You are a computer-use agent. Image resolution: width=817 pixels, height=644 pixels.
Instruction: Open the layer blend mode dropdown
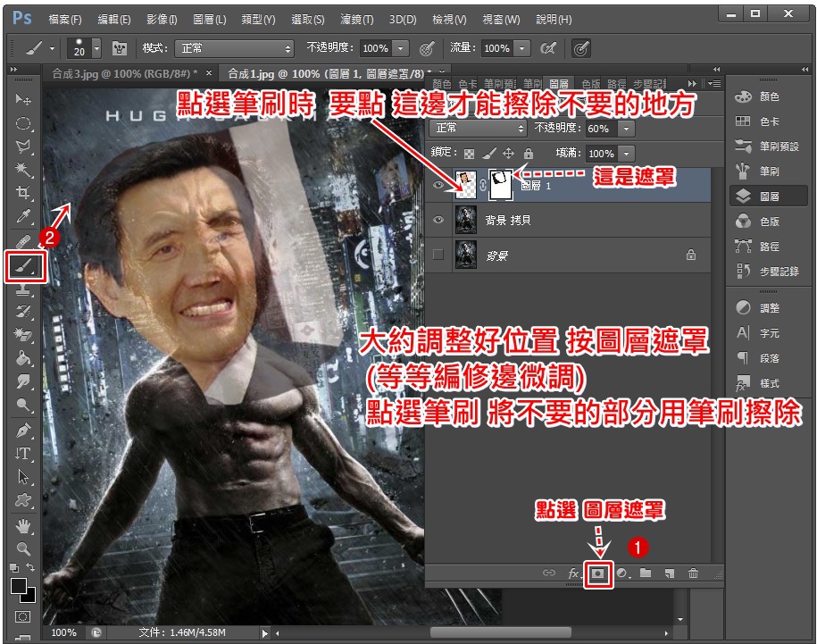point(478,129)
